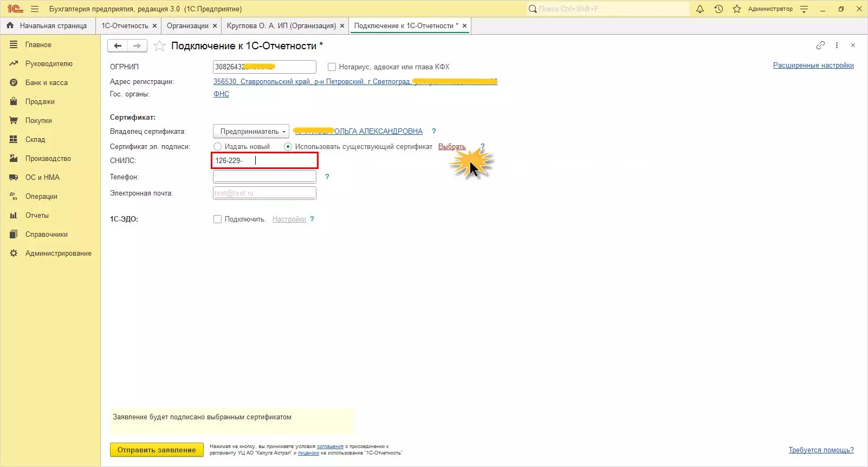Select the Подключение к 1С-Отчетности tab
The width and height of the screenshot is (868, 467).
click(406, 25)
